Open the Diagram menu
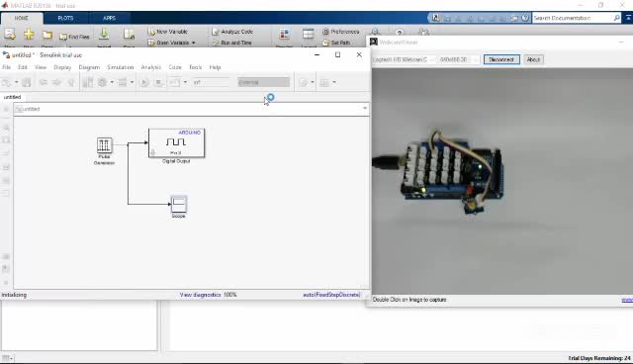633x364 pixels. (89, 67)
